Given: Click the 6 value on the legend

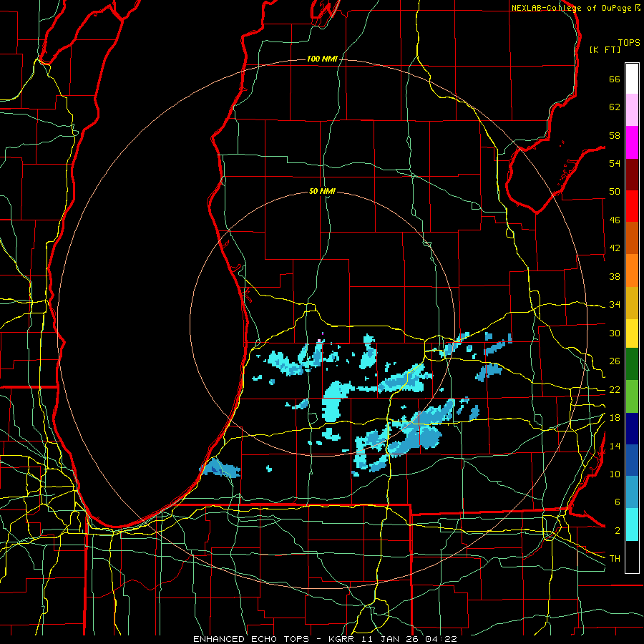Looking at the screenshot, I should point(617,502).
